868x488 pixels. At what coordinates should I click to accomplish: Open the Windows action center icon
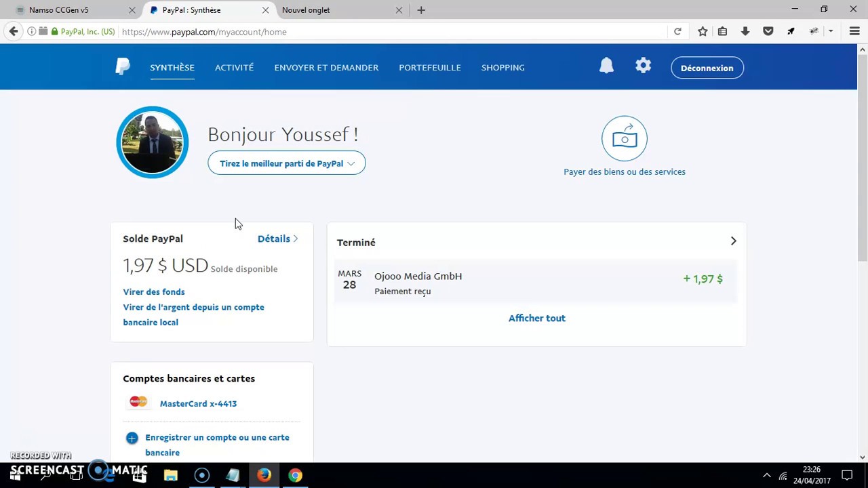pos(847,475)
